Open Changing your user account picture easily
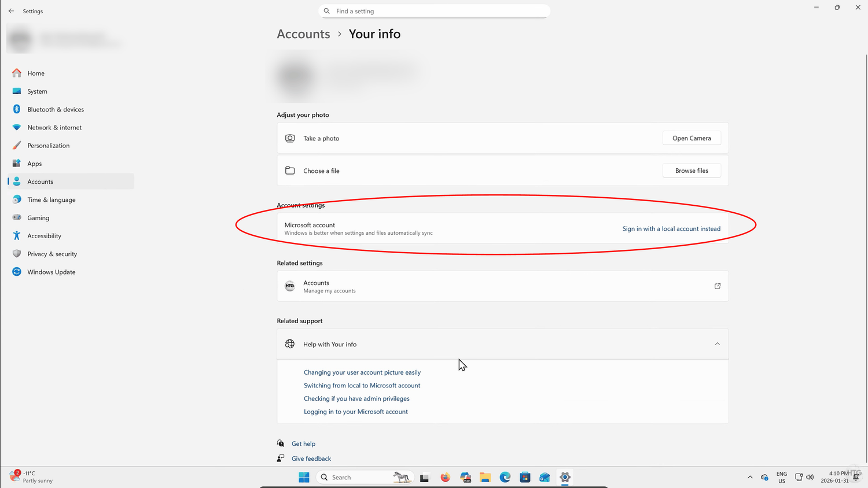Viewport: 868px width, 488px height. pyautogui.click(x=362, y=372)
